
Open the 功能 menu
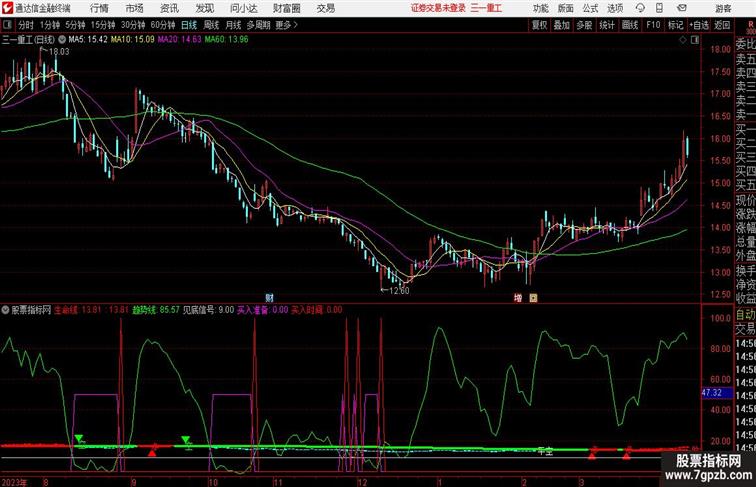[541, 8]
